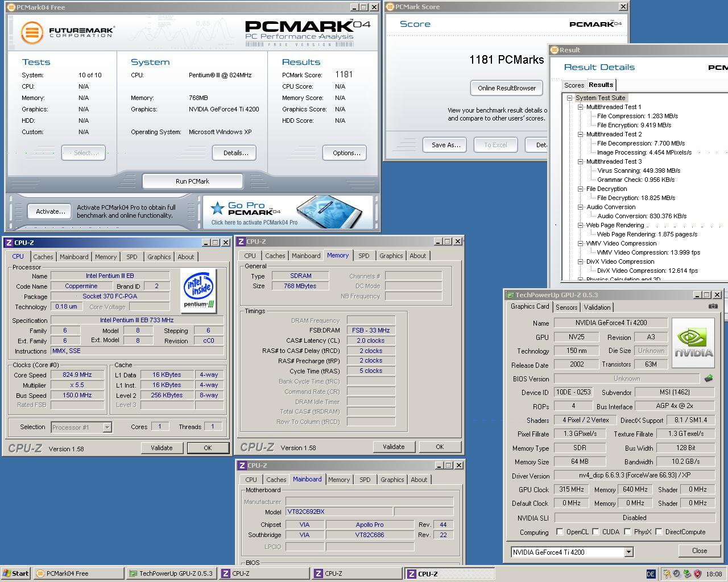The width and height of the screenshot is (728, 582).
Task: Click the PCMark04 Free title bar icon
Action: (11, 7)
